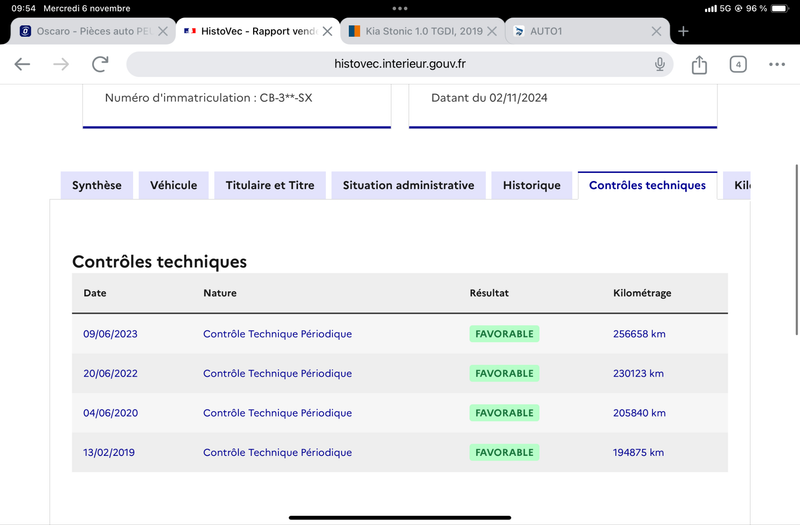Tap the iPad home indicator bar
Screen dimensions: 800x525
399,517
